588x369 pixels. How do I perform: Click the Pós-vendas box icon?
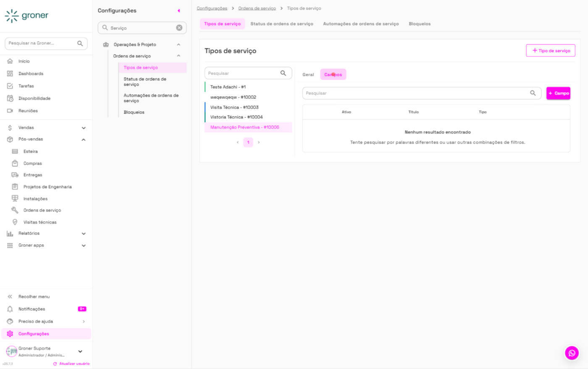pyautogui.click(x=10, y=139)
